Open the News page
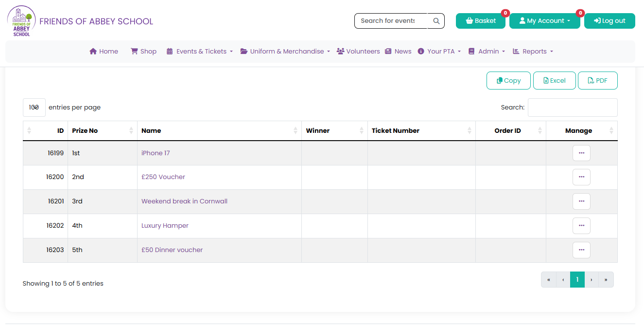 click(398, 51)
